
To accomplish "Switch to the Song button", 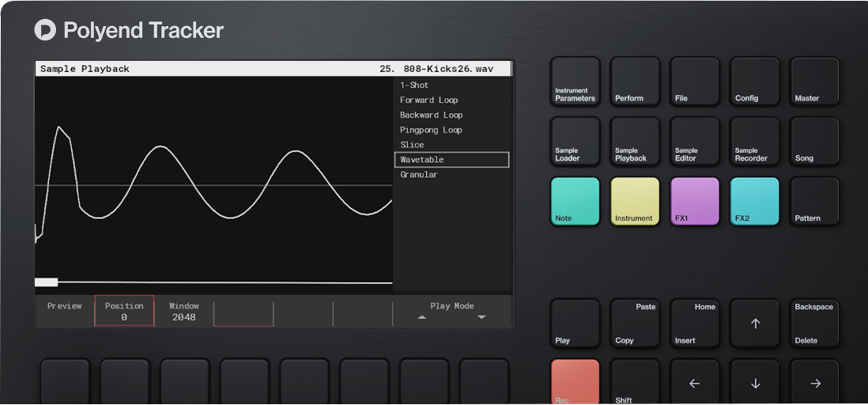I will tap(814, 142).
